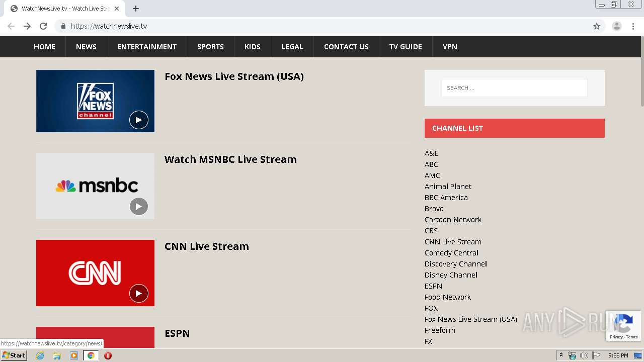Open the Action Center flag icon

596,355
